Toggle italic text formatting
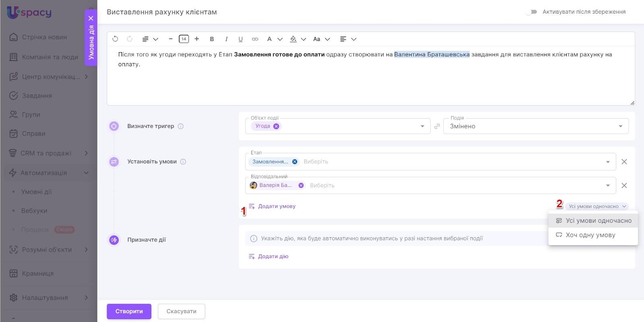This screenshot has width=644, height=322. click(226, 39)
